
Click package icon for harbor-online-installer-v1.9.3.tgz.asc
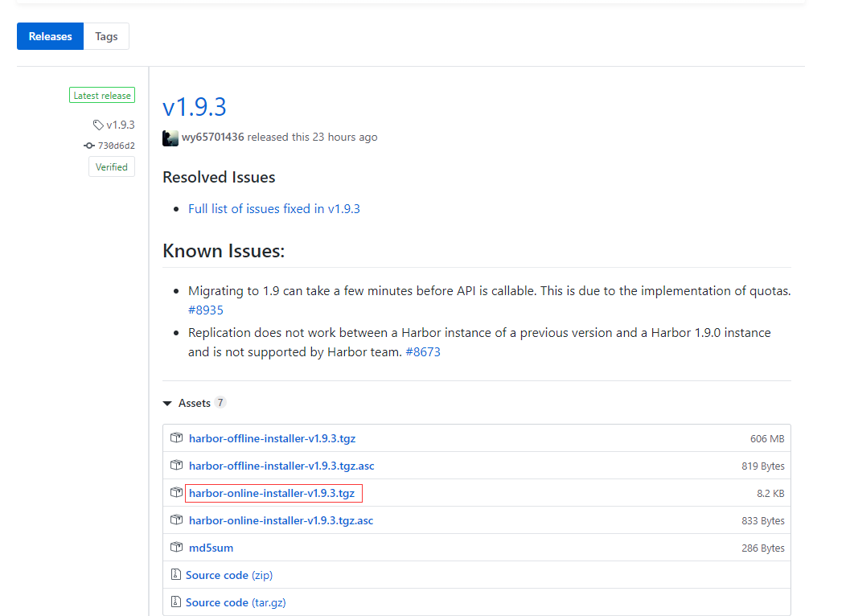[176, 520]
